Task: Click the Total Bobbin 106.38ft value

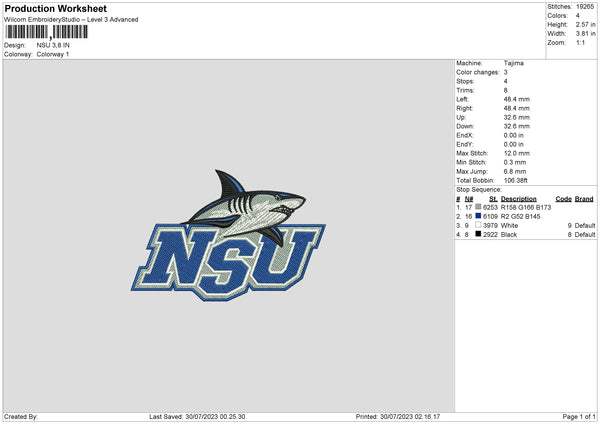Action: tap(519, 179)
